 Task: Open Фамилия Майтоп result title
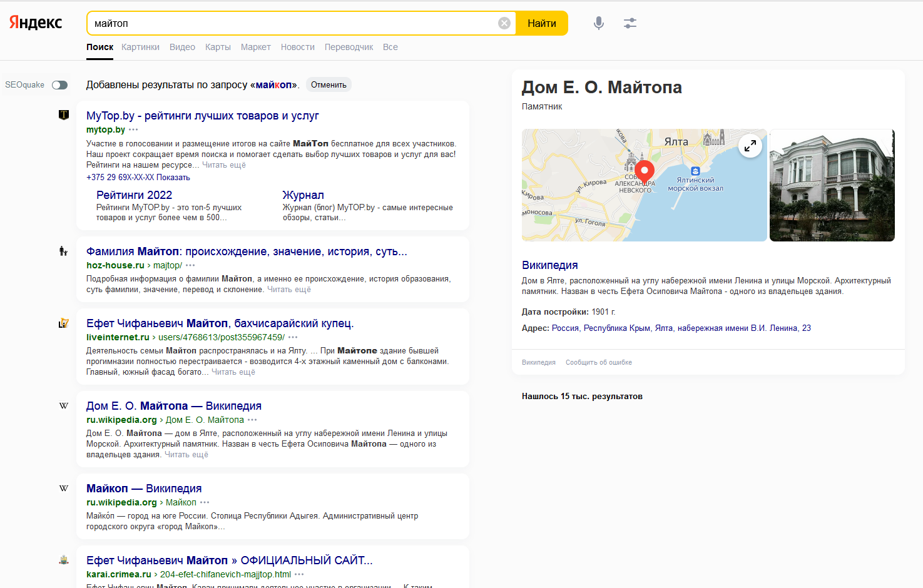[x=247, y=251]
